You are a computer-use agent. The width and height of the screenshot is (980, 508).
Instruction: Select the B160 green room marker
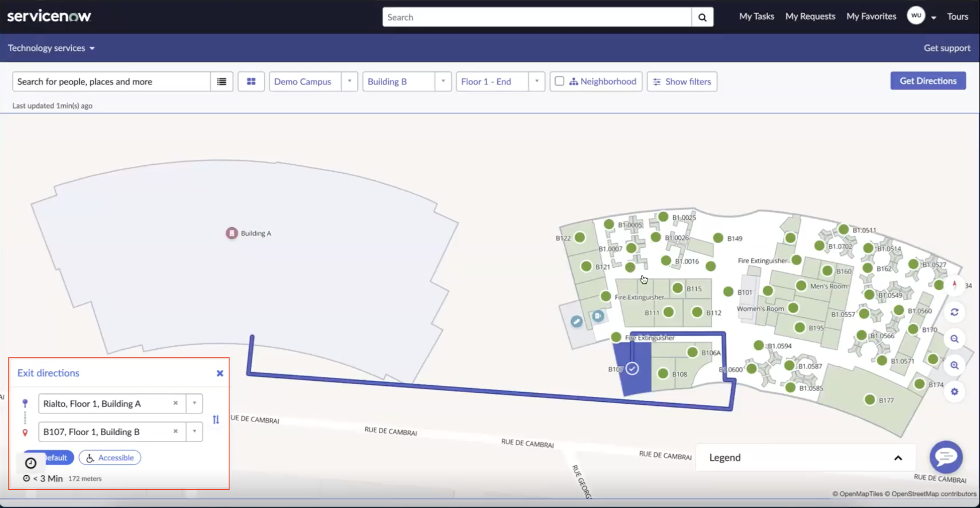coord(827,271)
